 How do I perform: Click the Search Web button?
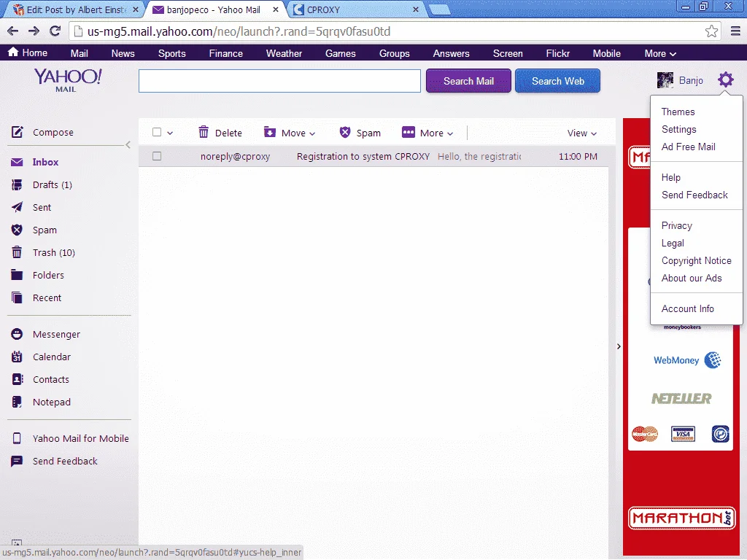point(557,81)
